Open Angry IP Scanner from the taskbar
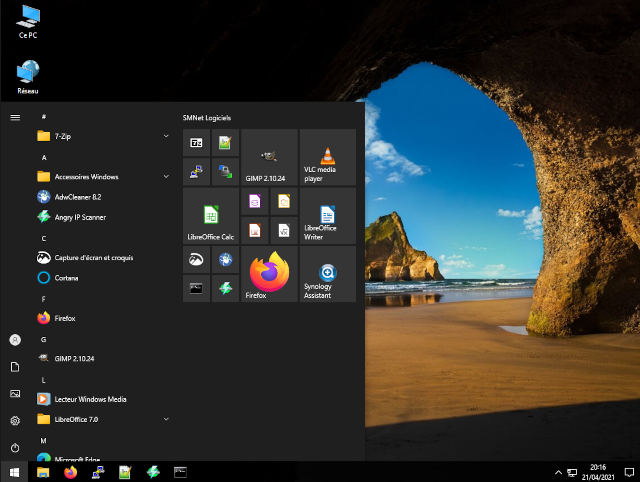640x482 pixels. click(x=153, y=472)
